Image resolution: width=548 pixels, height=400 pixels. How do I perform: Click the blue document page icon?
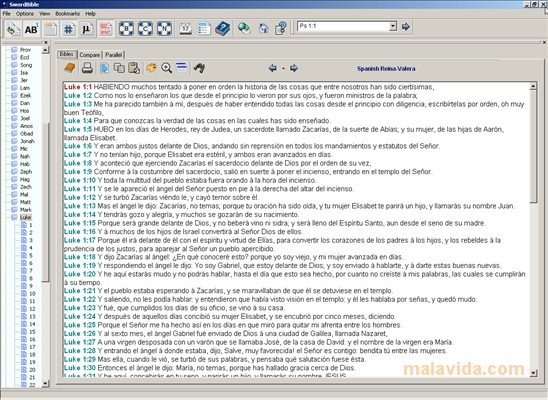pos(104,68)
